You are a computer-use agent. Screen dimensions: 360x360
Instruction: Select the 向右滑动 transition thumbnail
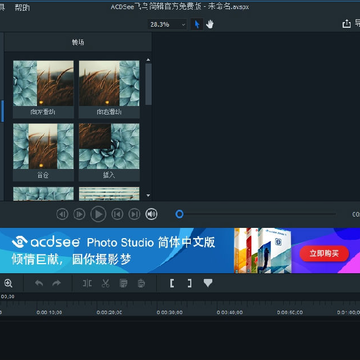pos(109,89)
